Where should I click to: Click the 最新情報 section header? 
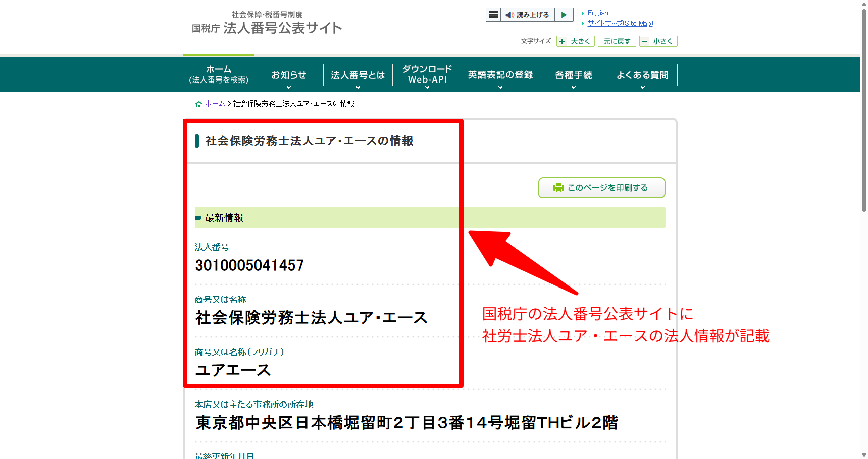point(430,218)
